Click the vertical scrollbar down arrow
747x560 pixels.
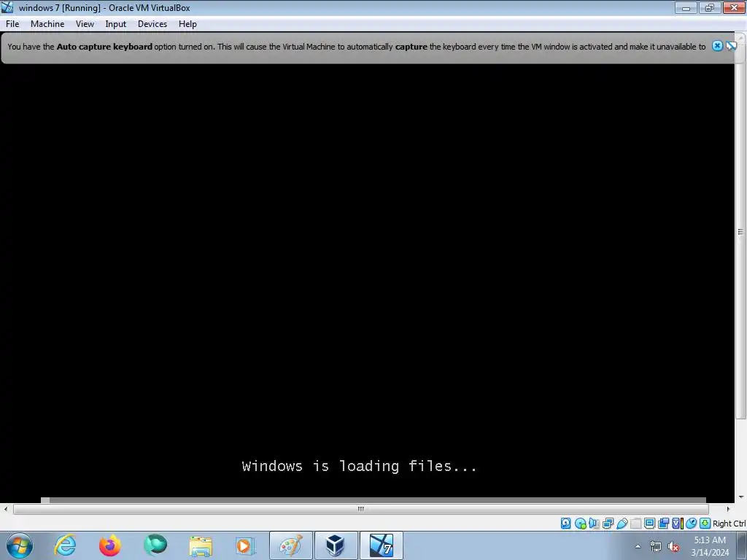tap(740, 497)
